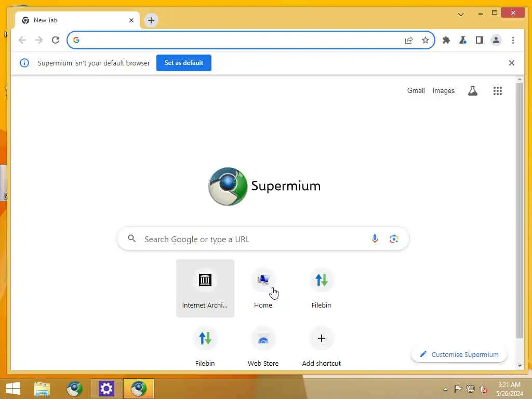Open the Extensions puzzle icon
The width and height of the screenshot is (532, 399).
[446, 40]
